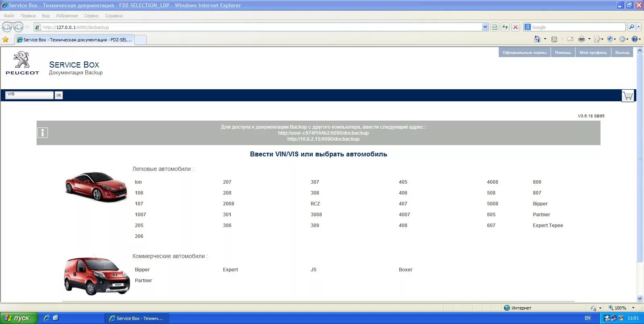Open the Home button dropdown arrow
The height and width of the screenshot is (324, 644).
tap(545, 39)
